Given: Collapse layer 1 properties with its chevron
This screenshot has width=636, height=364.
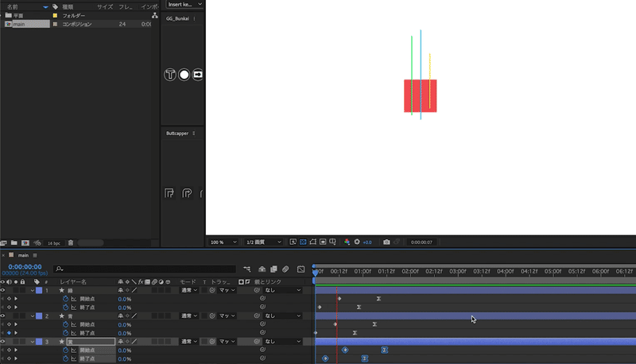Looking at the screenshot, I should 33,290.
